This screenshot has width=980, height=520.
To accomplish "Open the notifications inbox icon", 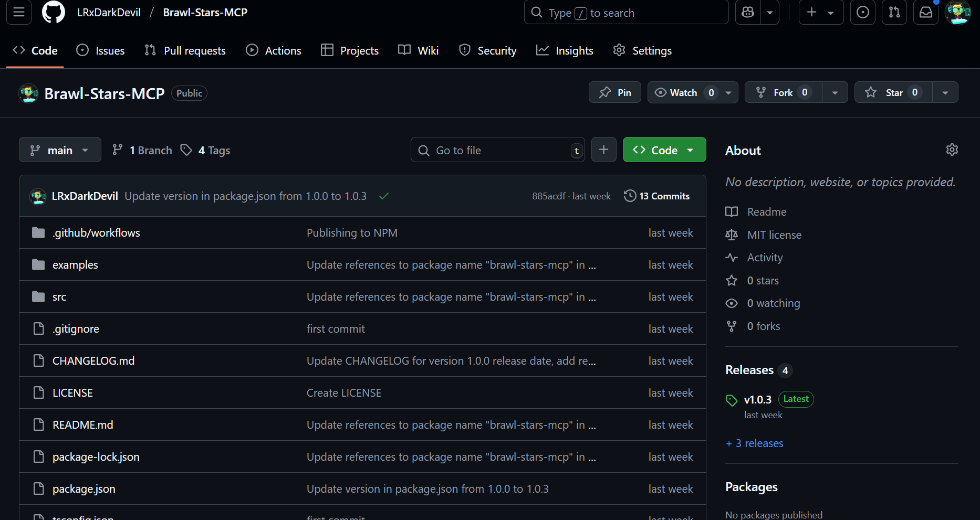I will click(x=926, y=12).
